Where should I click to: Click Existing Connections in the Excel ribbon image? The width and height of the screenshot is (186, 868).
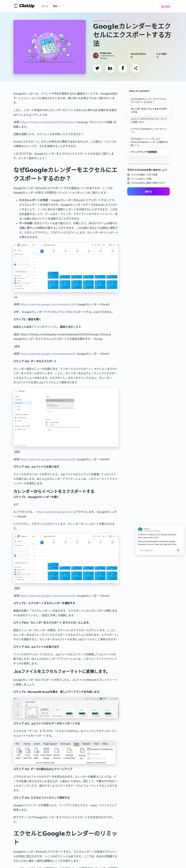coord(69,753)
